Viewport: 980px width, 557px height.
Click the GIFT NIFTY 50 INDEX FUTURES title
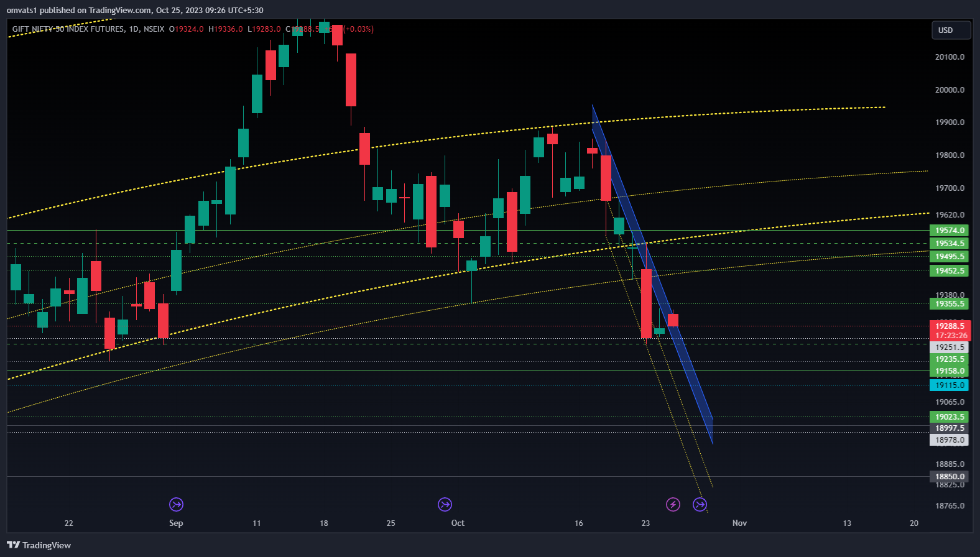tap(68, 29)
